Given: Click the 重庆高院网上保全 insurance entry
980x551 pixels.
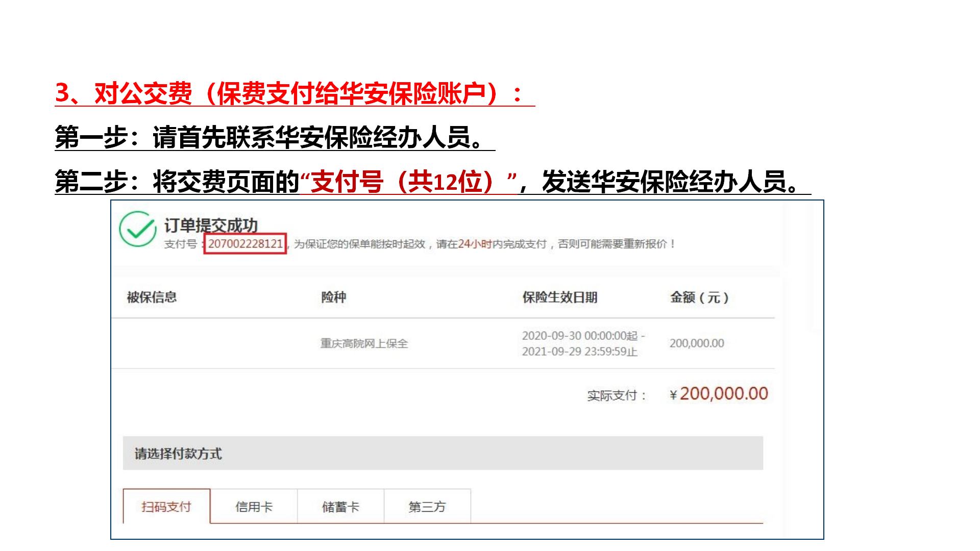Looking at the screenshot, I should [364, 343].
